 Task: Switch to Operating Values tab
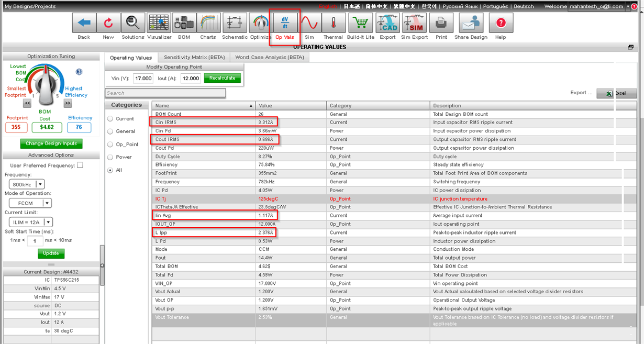tap(130, 58)
